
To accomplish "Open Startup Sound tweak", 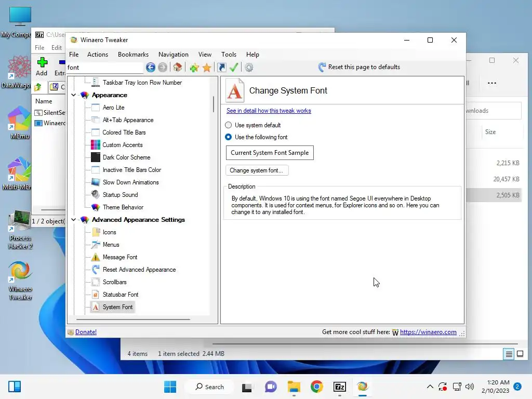I will (120, 195).
